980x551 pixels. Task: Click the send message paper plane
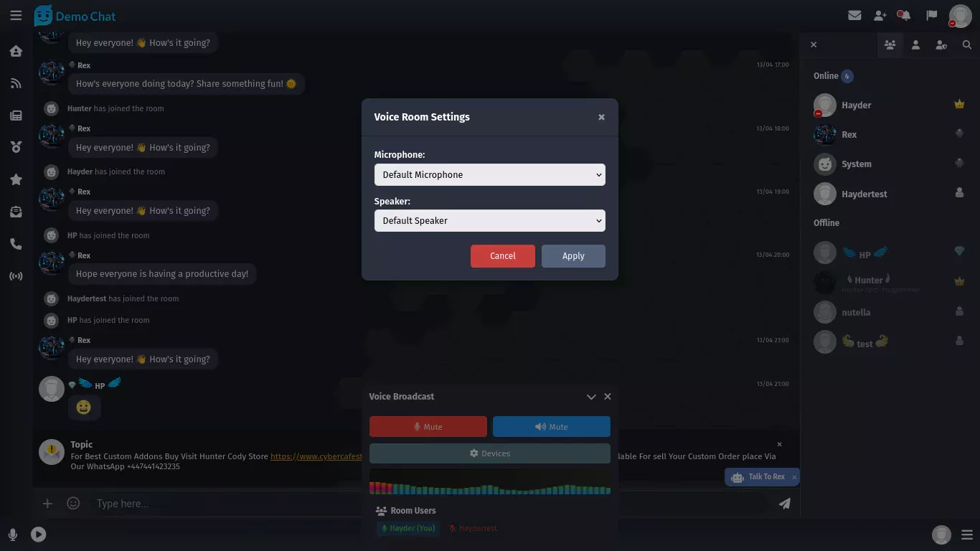pos(784,504)
